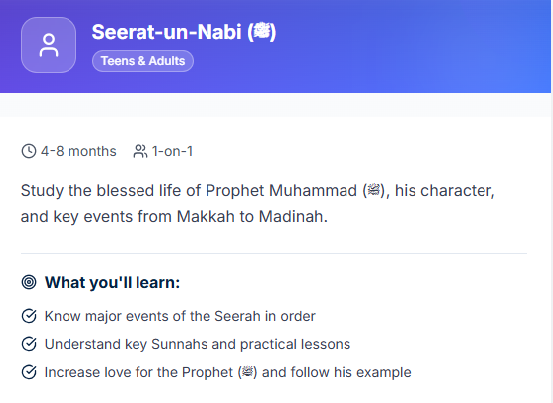Click the 1-on-1 class format label
The width and height of the screenshot is (553, 403).
click(x=172, y=151)
